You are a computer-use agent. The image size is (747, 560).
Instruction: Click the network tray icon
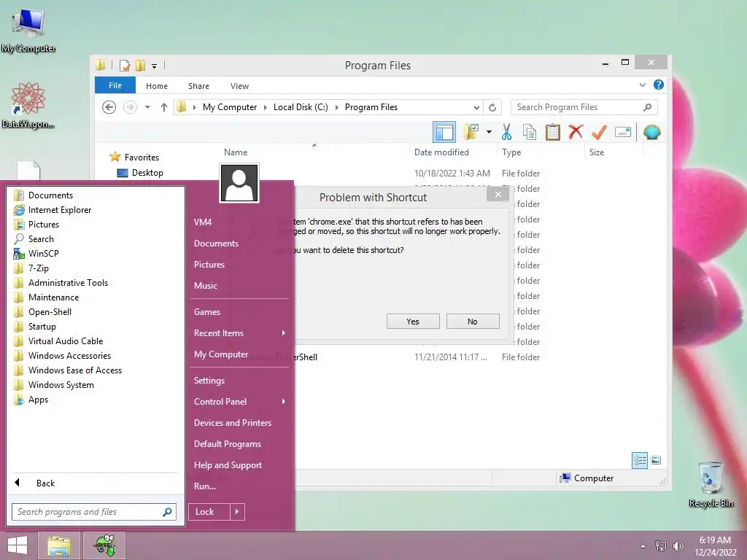tap(660, 545)
